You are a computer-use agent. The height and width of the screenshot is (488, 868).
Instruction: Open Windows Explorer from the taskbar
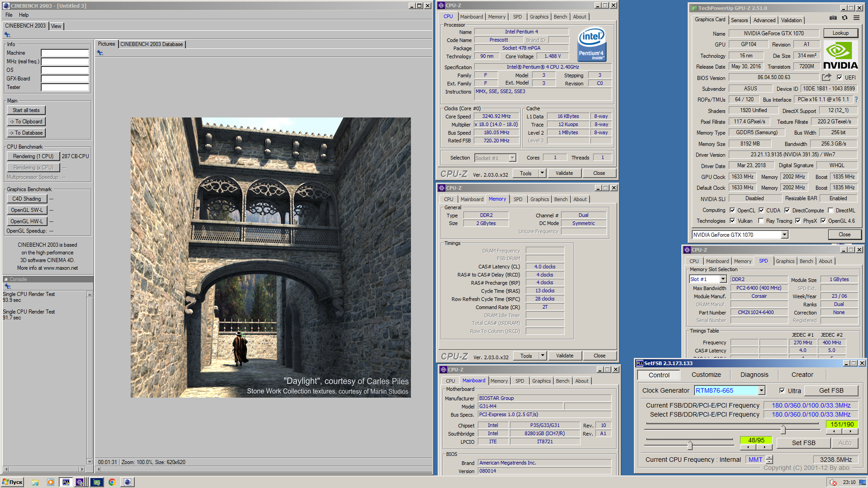[35, 482]
